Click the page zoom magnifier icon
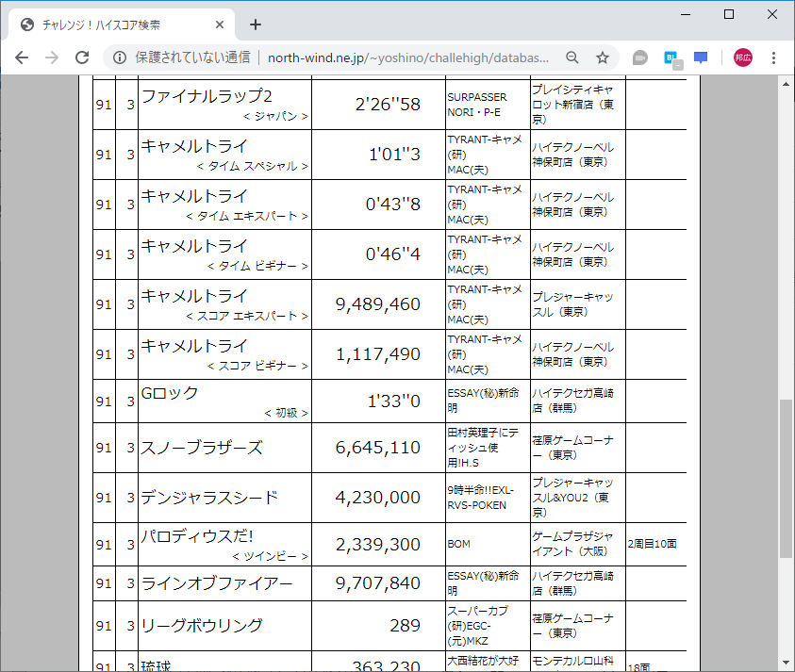 tap(572, 57)
